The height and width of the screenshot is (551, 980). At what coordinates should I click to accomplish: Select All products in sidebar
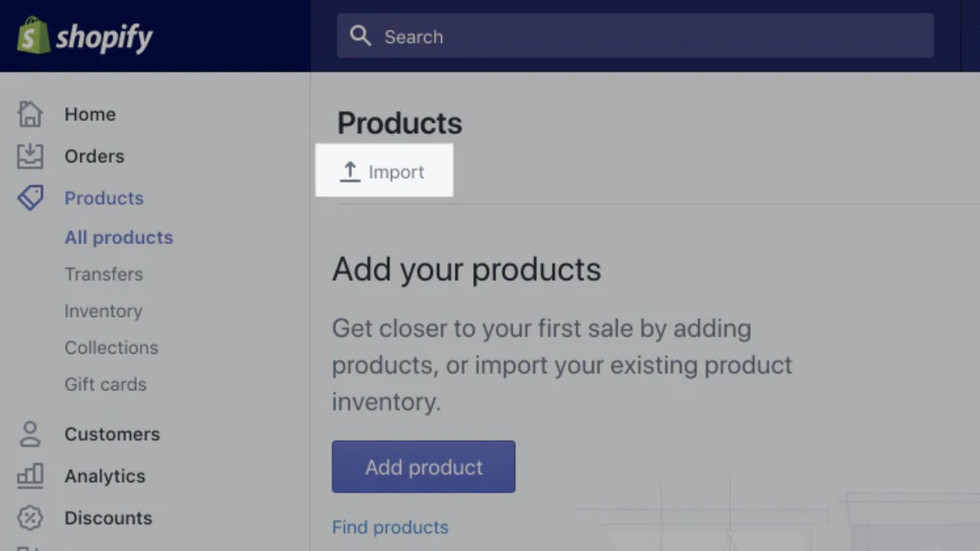click(x=119, y=237)
